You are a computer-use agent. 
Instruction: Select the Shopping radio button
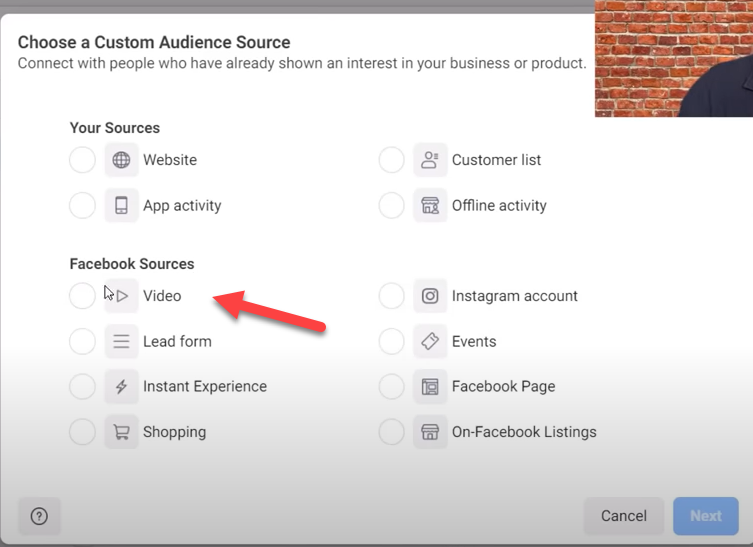[83, 432]
